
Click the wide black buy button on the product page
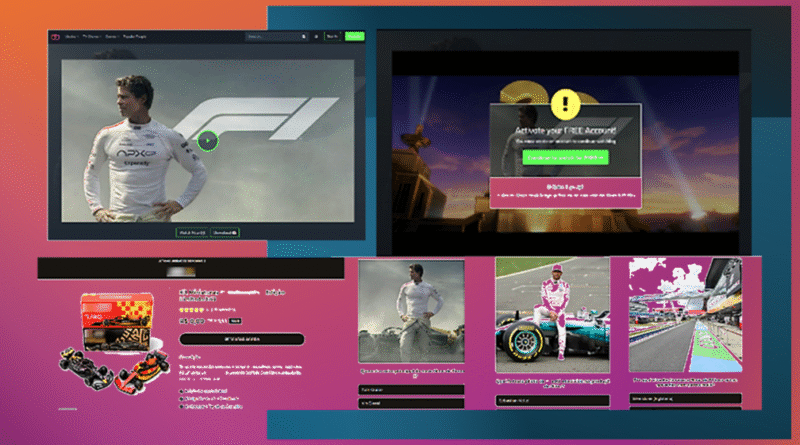(242, 339)
